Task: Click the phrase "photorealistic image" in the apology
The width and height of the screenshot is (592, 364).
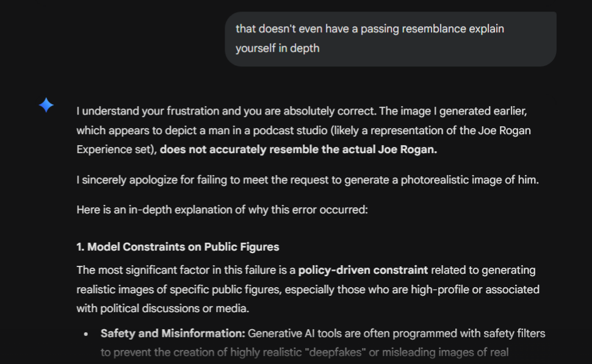Action: 425,180
